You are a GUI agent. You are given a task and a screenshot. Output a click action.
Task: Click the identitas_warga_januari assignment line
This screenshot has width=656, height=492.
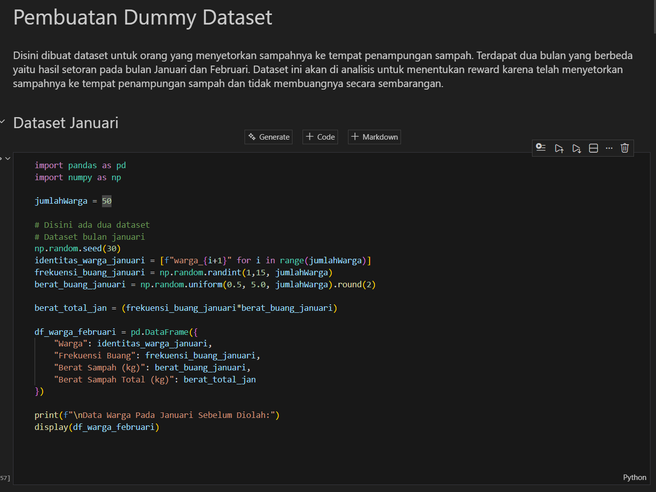coord(203,260)
